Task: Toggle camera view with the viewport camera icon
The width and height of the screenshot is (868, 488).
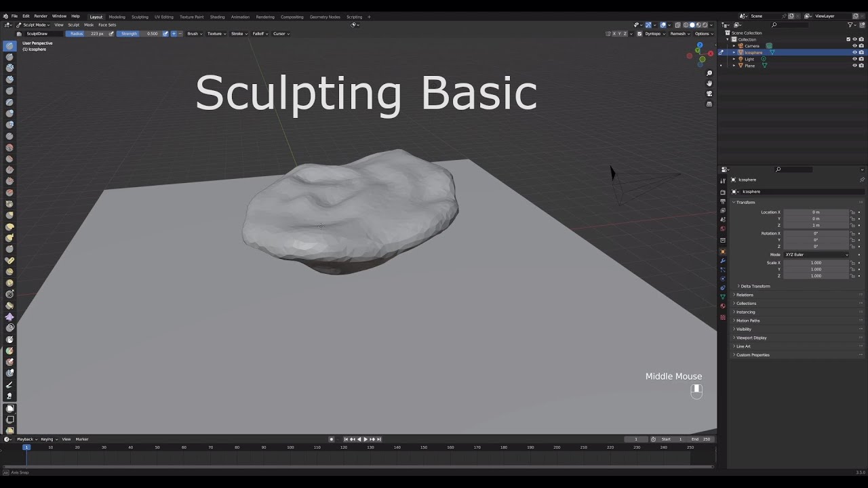Action: pyautogui.click(x=709, y=94)
